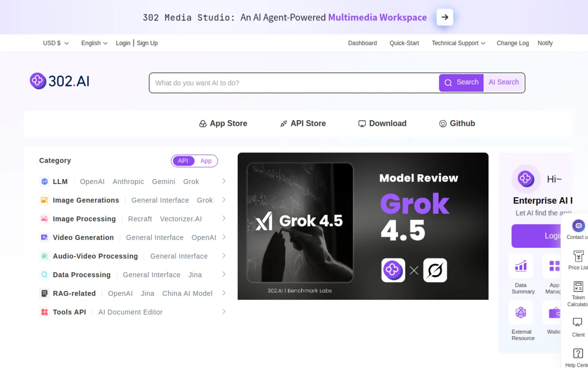Click the AI Search button
Image resolution: width=588 pixels, height=368 pixels.
(504, 82)
